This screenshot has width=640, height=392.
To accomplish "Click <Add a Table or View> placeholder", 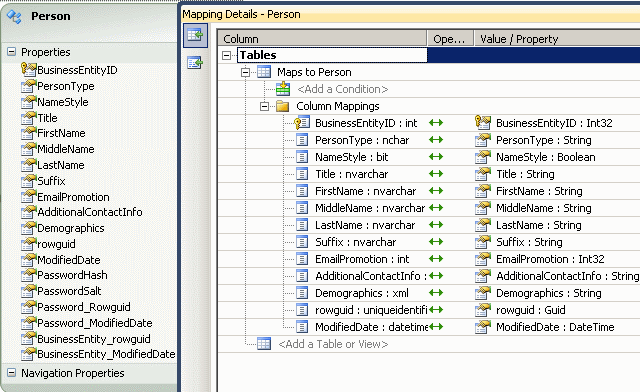I will pyautogui.click(x=333, y=344).
